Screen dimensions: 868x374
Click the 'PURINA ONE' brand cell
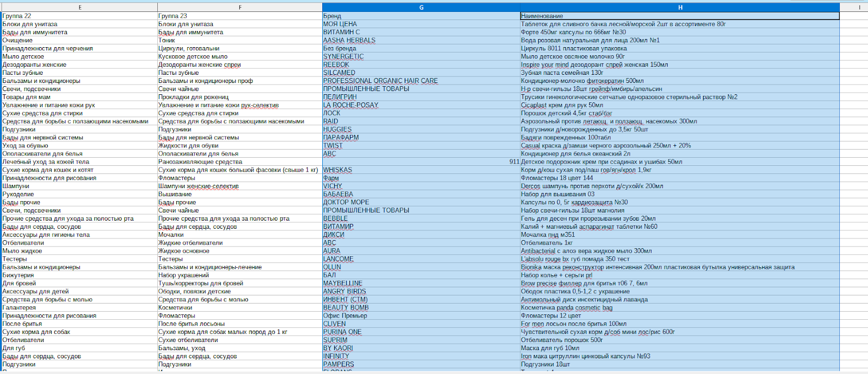pos(422,332)
